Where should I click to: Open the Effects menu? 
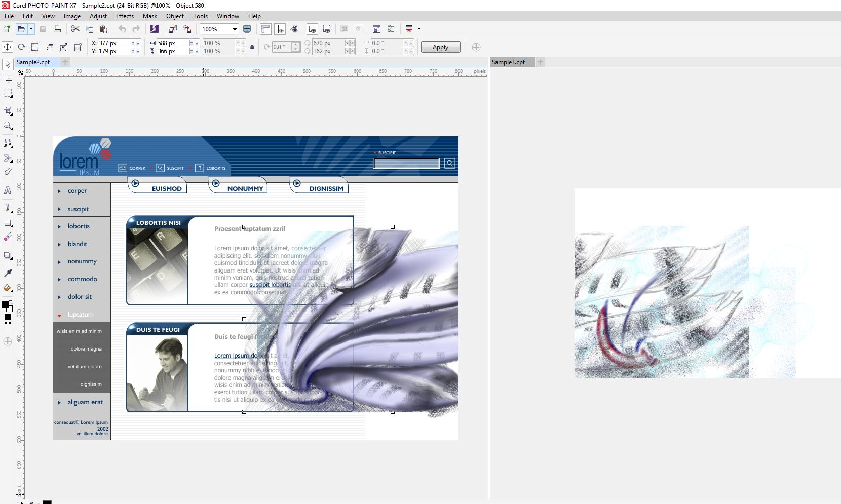coord(124,16)
